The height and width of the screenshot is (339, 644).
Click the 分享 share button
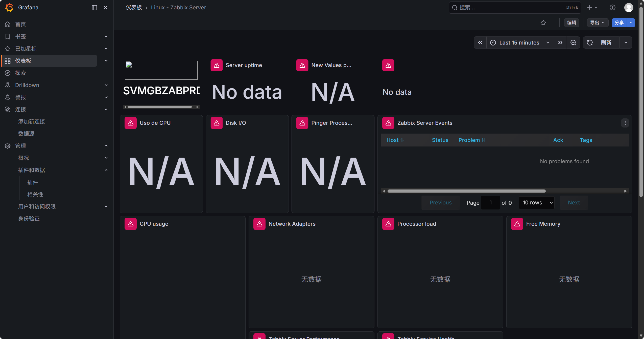pos(619,23)
